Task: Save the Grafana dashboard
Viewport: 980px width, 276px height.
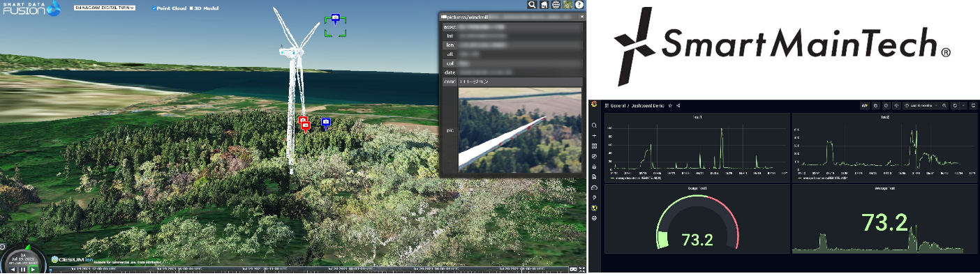Action: point(876,105)
